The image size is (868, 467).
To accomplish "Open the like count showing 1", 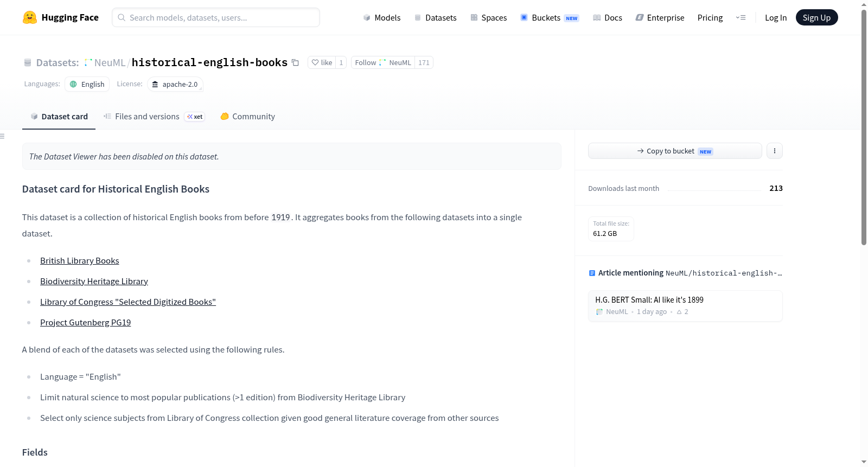I will (x=341, y=62).
